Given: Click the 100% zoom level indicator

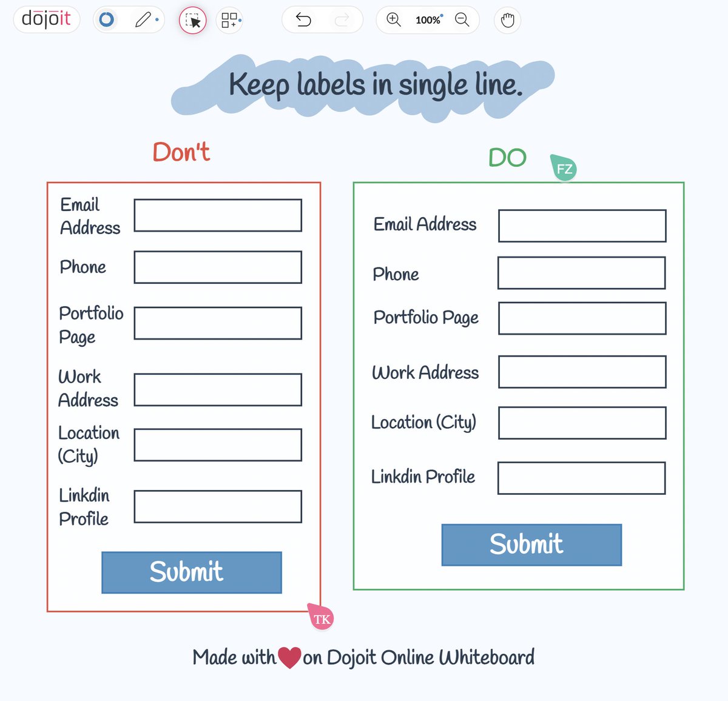Looking at the screenshot, I should pos(428,20).
